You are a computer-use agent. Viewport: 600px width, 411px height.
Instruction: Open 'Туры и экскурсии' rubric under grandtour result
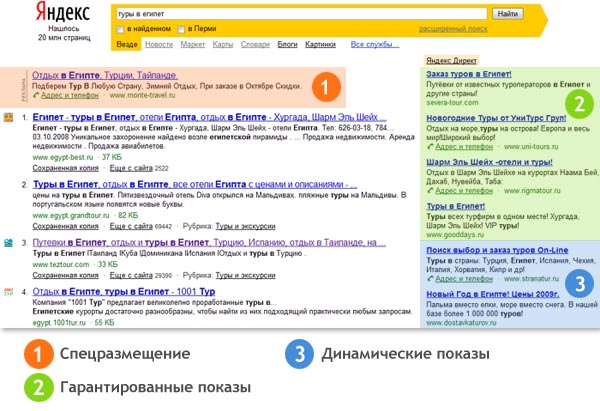[245, 226]
